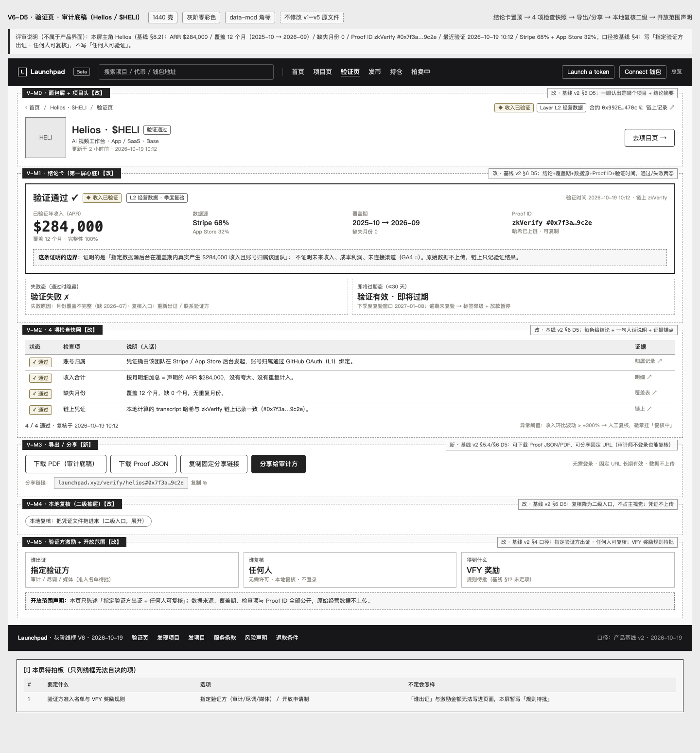This screenshot has height=753, width=700.
Task: Select the launchpad.xyz/verify share link field
Action: (x=121, y=483)
